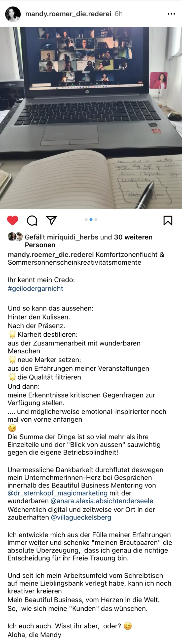Toggle the bookmark save icon

tap(168, 220)
